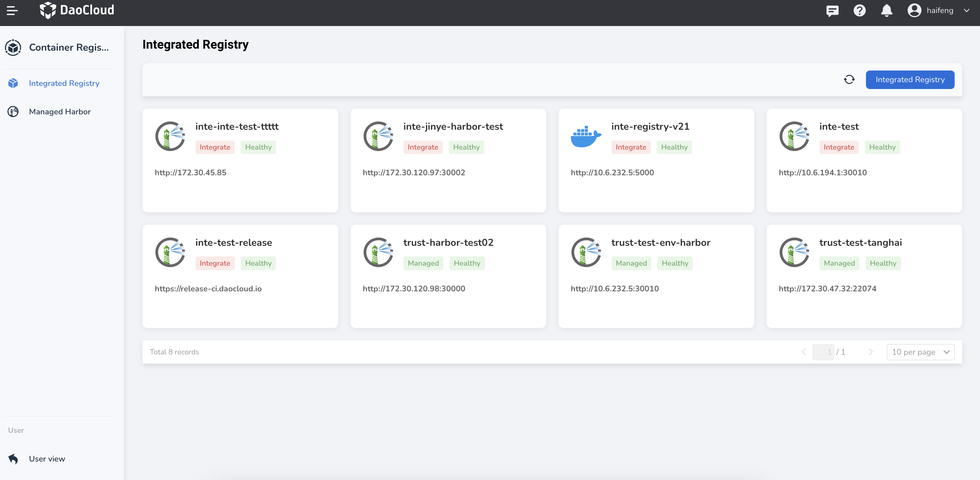
Task: Select Integrated Registry in the sidebar
Action: (x=64, y=83)
